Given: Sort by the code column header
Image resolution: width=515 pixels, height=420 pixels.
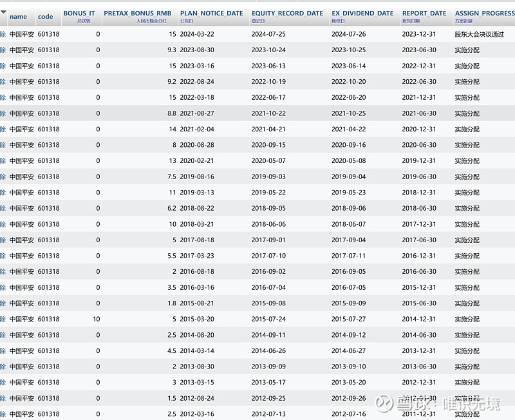Looking at the screenshot, I should tap(45, 17).
